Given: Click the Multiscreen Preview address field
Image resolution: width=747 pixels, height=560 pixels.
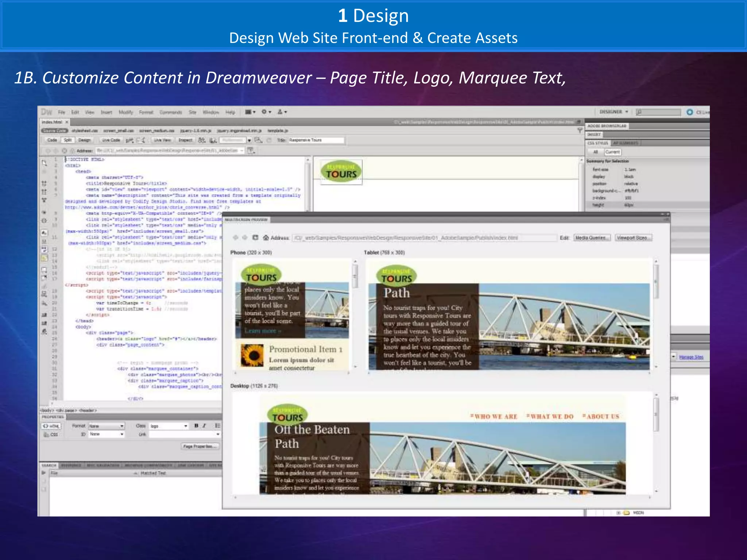Looking at the screenshot, I should tap(425, 238).
